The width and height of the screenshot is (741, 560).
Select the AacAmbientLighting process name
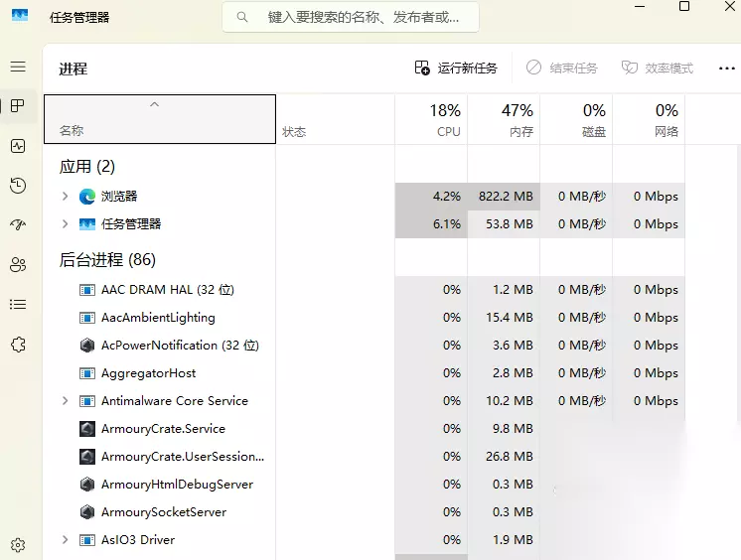[x=158, y=318]
